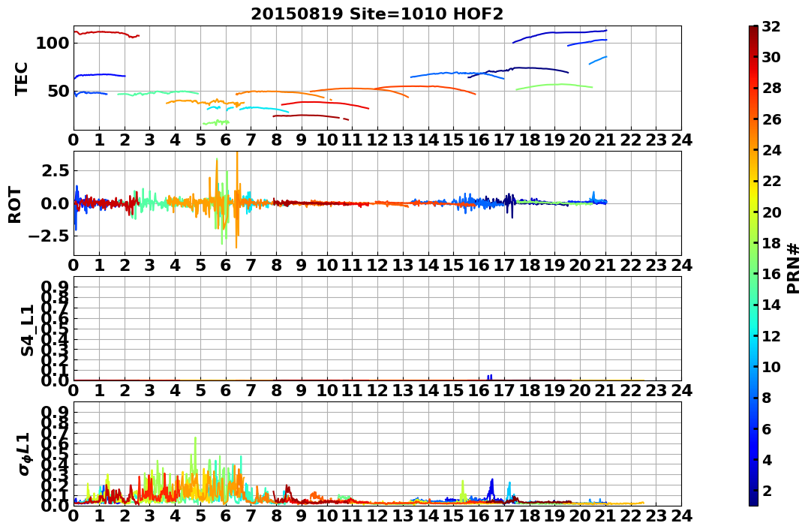Click colorbar tick label 22

pyautogui.click(x=771, y=181)
